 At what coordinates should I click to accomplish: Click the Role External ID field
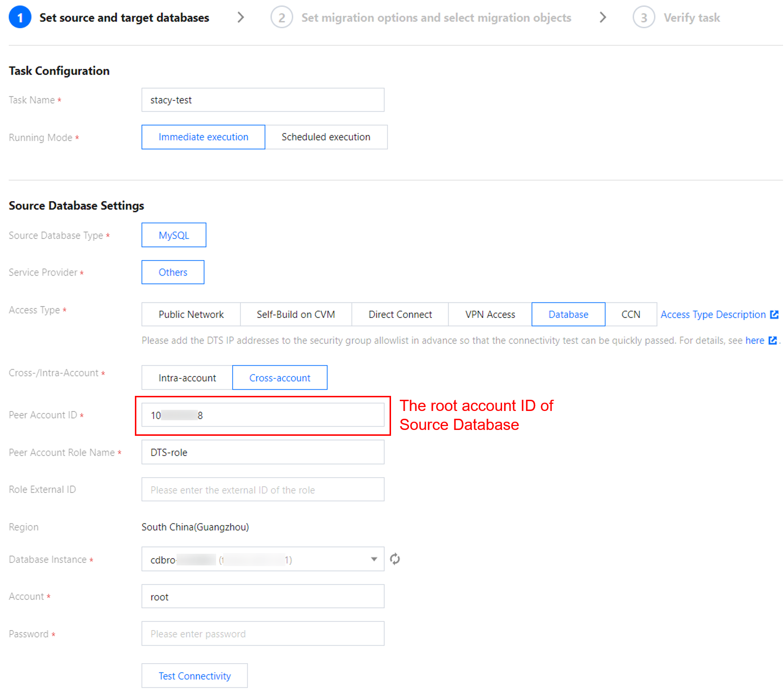262,489
